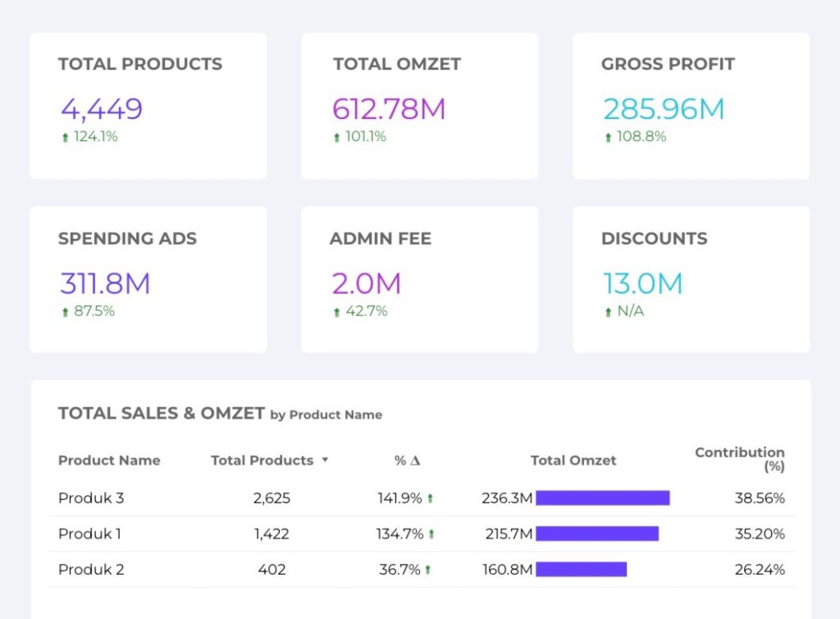The height and width of the screenshot is (619, 840).
Task: Click the up arrow under Admin Fee
Action: 336,313
